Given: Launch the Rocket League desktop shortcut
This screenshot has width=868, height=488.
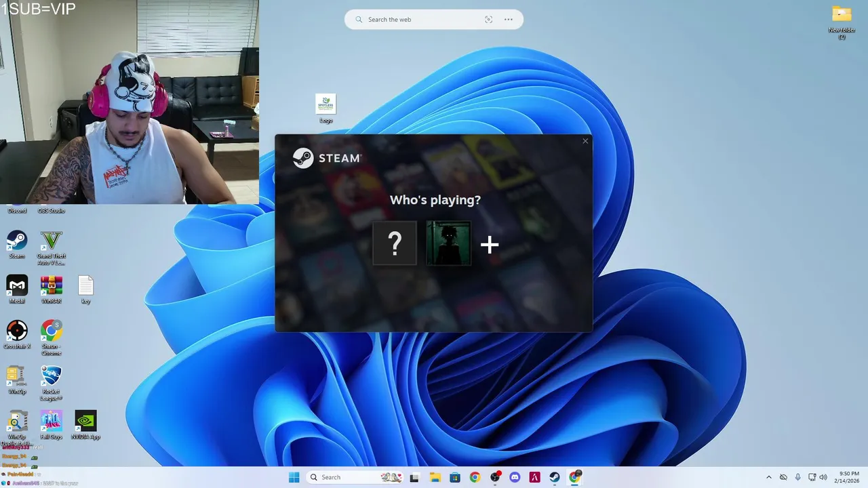Looking at the screenshot, I should coord(52,383).
